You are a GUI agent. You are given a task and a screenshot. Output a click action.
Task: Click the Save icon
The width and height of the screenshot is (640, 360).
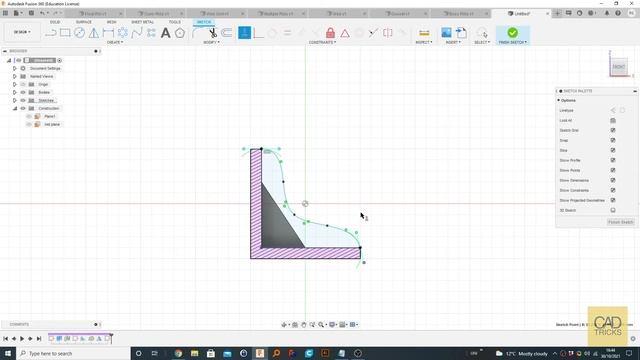pyautogui.click(x=31, y=13)
